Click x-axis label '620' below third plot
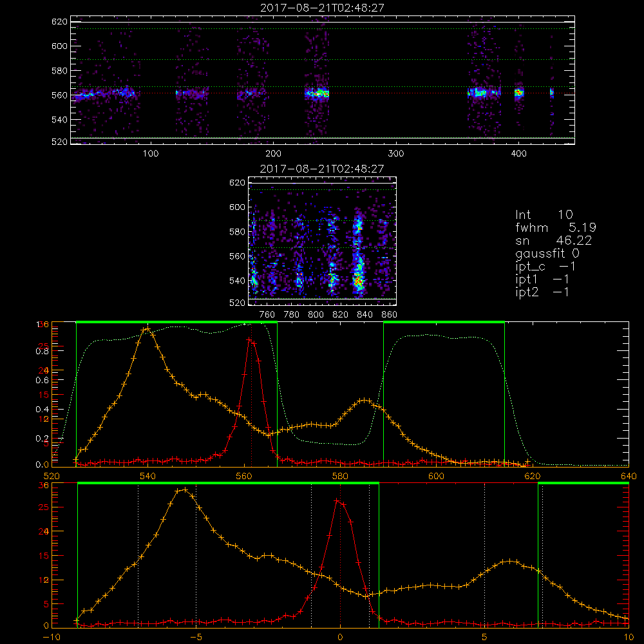 pos(533,477)
